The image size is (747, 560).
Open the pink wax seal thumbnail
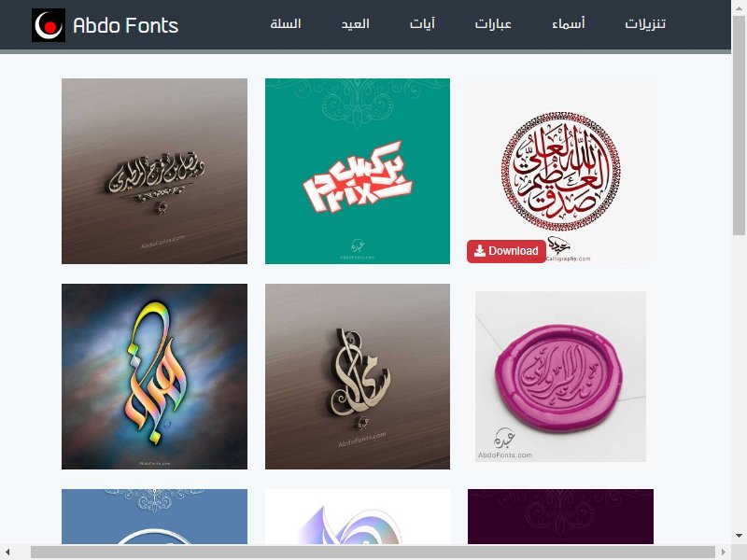point(560,376)
